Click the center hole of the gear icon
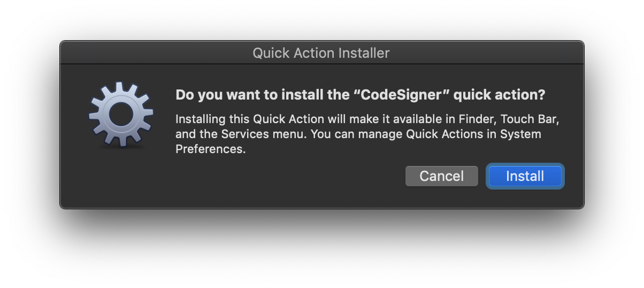This screenshot has width=644, height=288. pyautogui.click(x=121, y=113)
